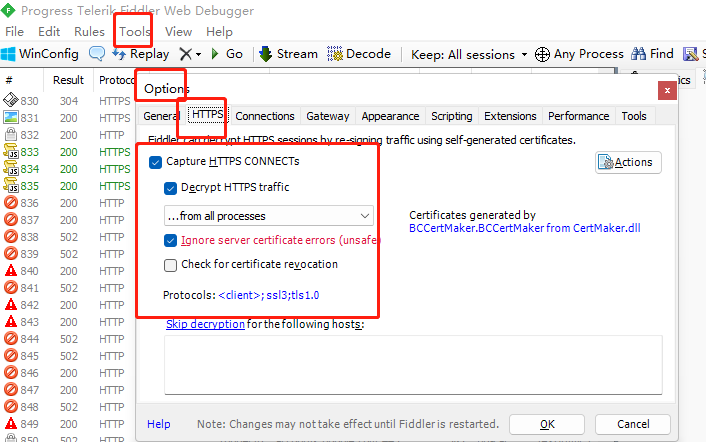
Task: Click the script icon for session 834
Action: tap(11, 168)
